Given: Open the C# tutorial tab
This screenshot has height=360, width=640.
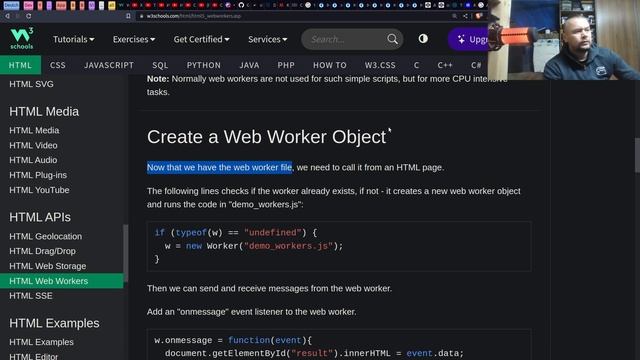Looking at the screenshot, I should coord(476,65).
